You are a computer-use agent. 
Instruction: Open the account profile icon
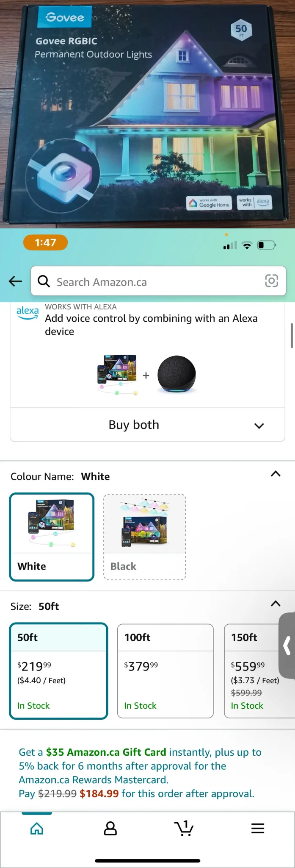(110, 828)
